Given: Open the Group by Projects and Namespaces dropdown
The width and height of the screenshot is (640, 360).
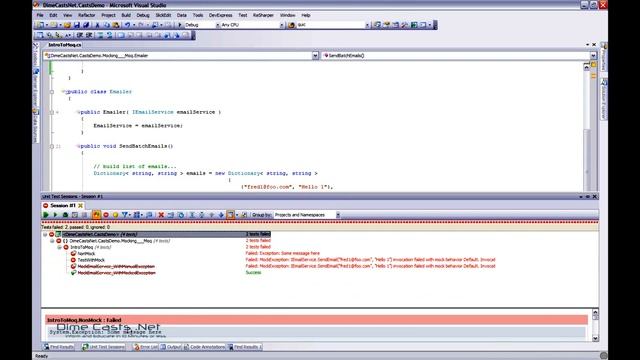Looking at the screenshot, I should point(338,215).
